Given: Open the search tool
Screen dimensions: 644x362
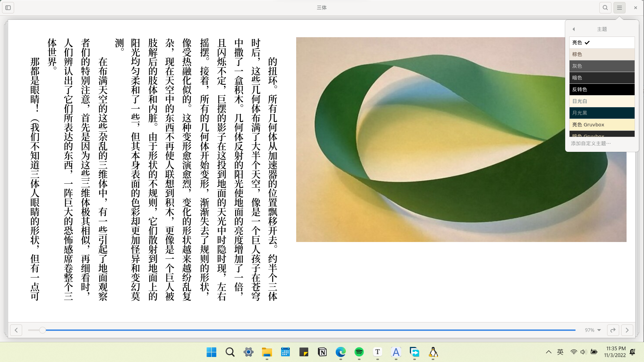Looking at the screenshot, I should click(x=605, y=7).
